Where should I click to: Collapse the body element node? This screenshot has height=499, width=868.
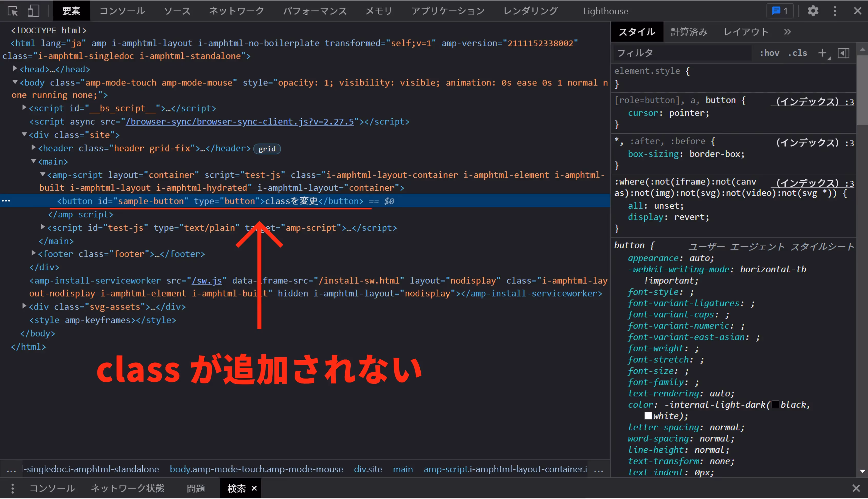pyautogui.click(x=15, y=82)
